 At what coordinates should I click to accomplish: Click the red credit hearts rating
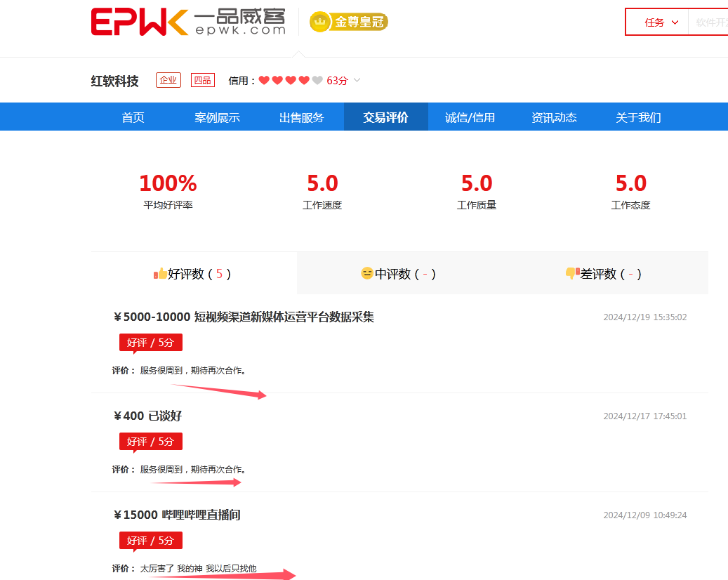[x=290, y=80]
